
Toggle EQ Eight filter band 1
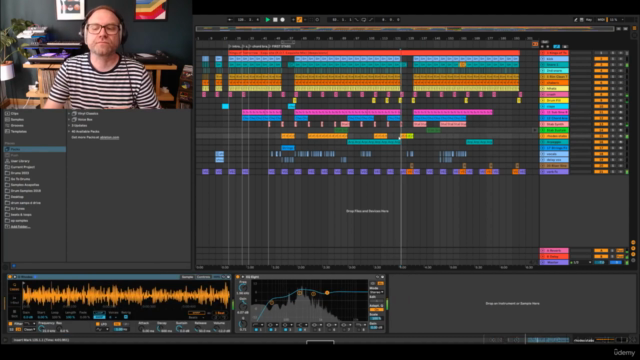point(256,330)
